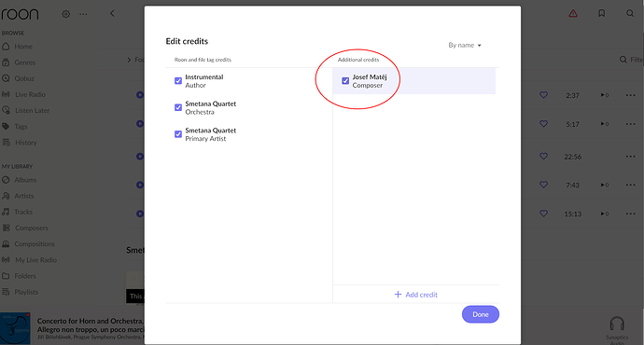The image size is (644, 345).
Task: Open more options for the 15:13 track
Action: 630,214
